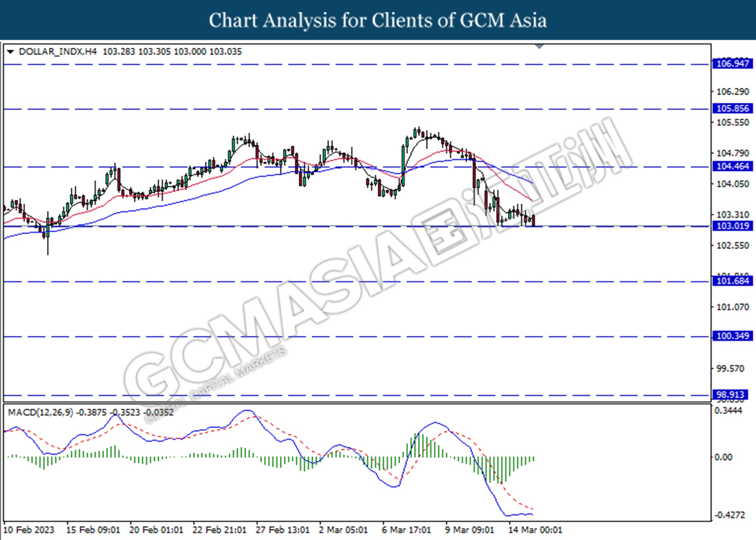Click the 106.290 price axis value

tap(733, 92)
